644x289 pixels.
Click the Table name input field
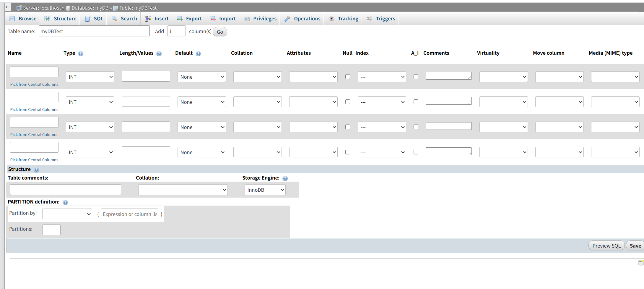pos(94,31)
